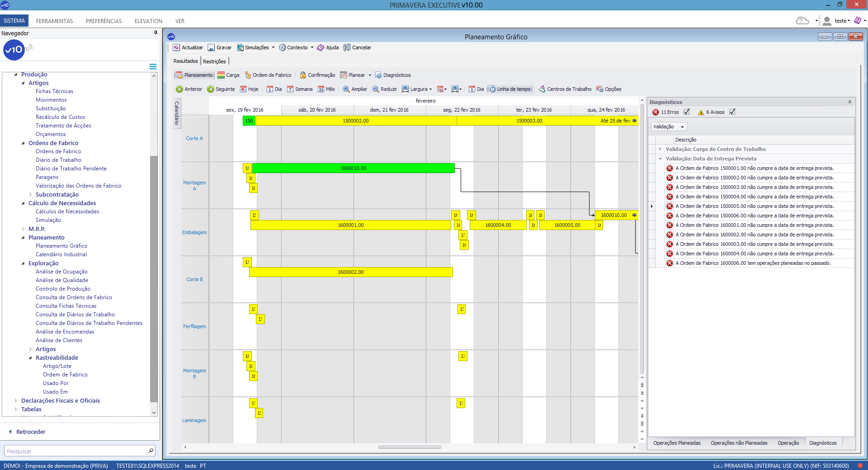The image size is (868, 470).
Task: Open the Validação grouping dropdown
Action: pyautogui.click(x=669, y=127)
